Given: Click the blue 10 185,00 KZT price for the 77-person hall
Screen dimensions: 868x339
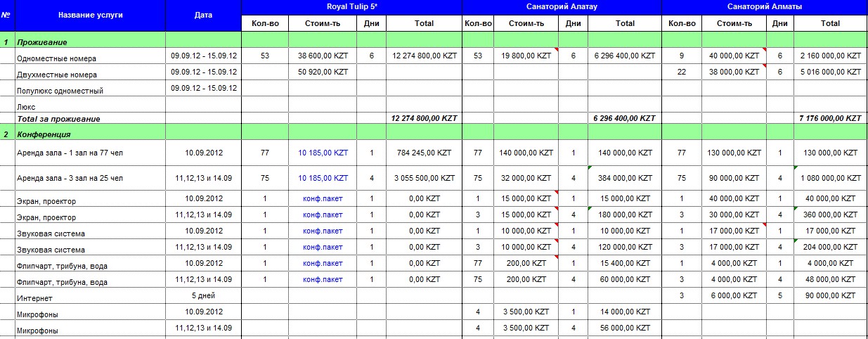Looking at the screenshot, I should (323, 152).
